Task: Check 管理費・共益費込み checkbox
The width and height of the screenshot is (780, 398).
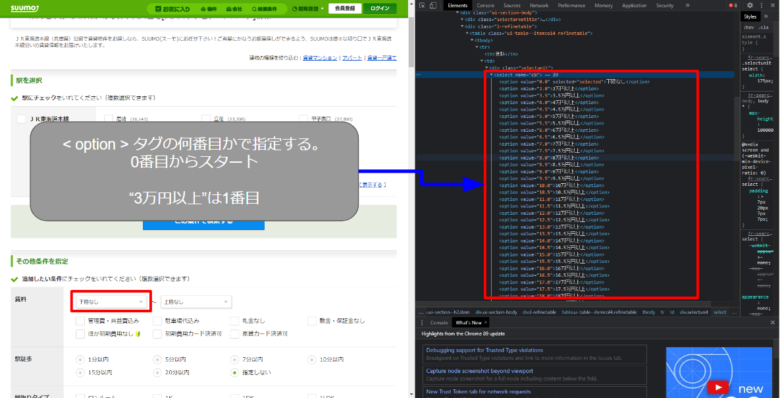Action: [x=81, y=321]
